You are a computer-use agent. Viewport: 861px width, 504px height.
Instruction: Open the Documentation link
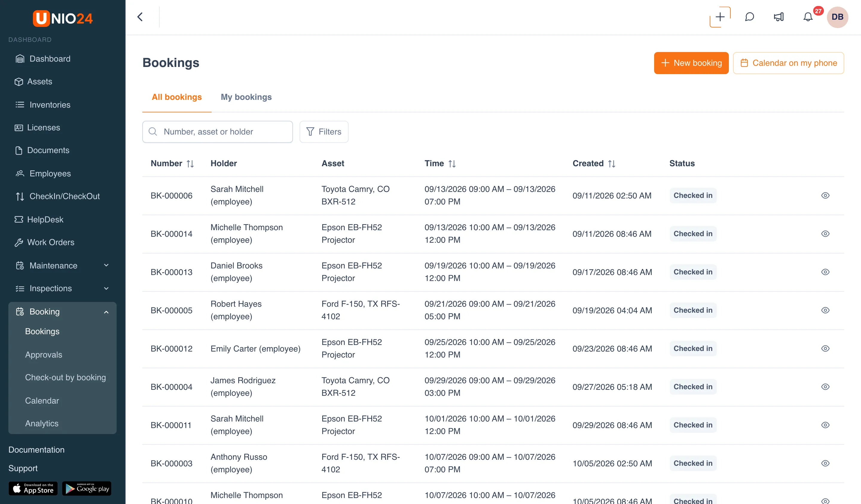(x=36, y=450)
